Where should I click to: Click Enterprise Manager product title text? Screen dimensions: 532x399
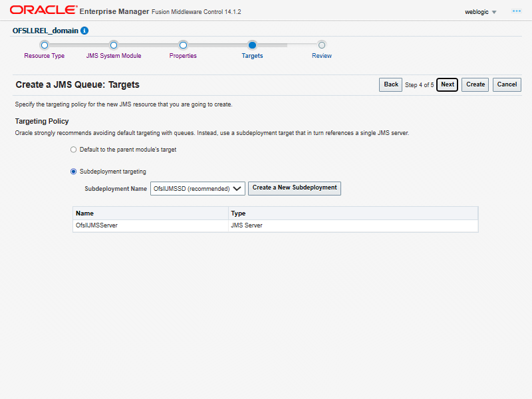pos(114,11)
